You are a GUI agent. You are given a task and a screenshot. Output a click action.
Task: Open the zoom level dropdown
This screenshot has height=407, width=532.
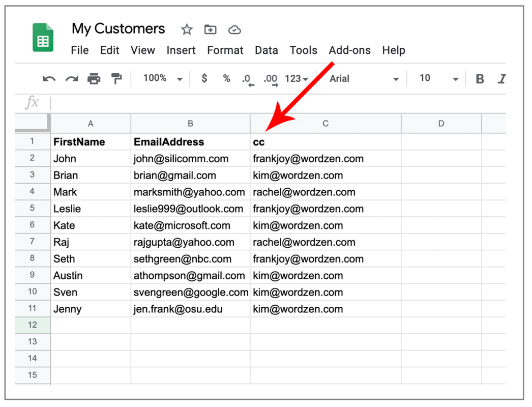162,78
